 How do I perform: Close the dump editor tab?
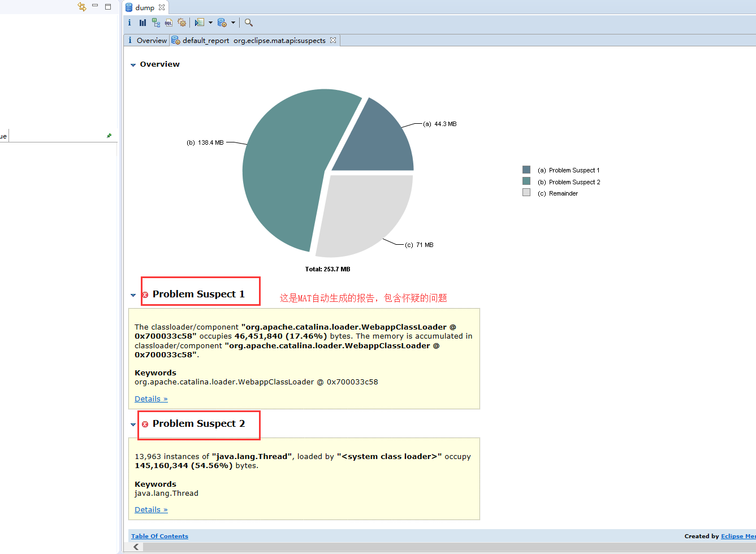[x=162, y=7]
